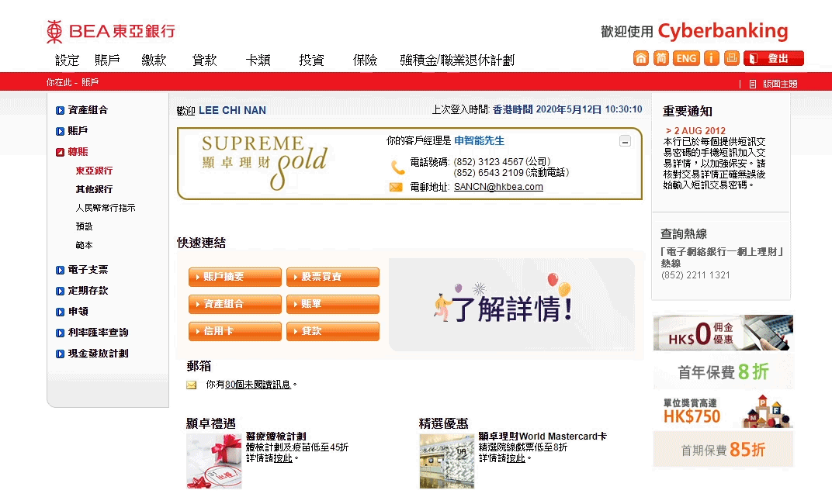
Task: Select 東亞銀行 under 轉賬 in sidebar
Action: 94,171
